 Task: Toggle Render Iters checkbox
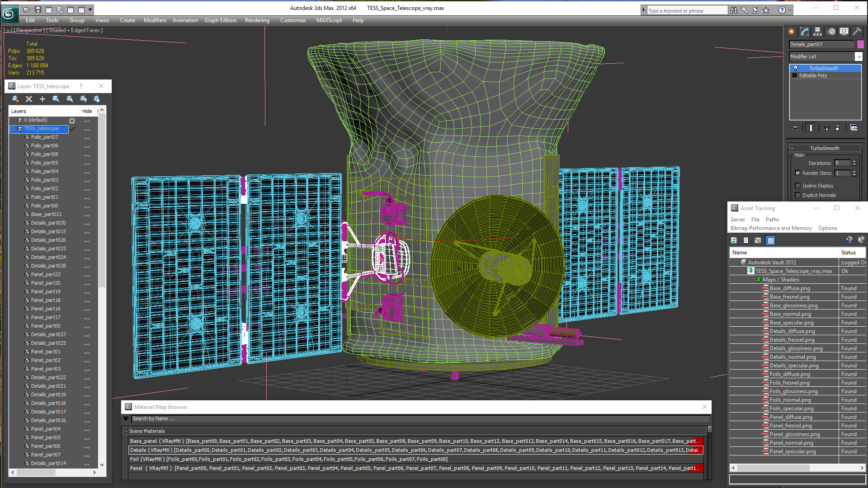coord(798,173)
